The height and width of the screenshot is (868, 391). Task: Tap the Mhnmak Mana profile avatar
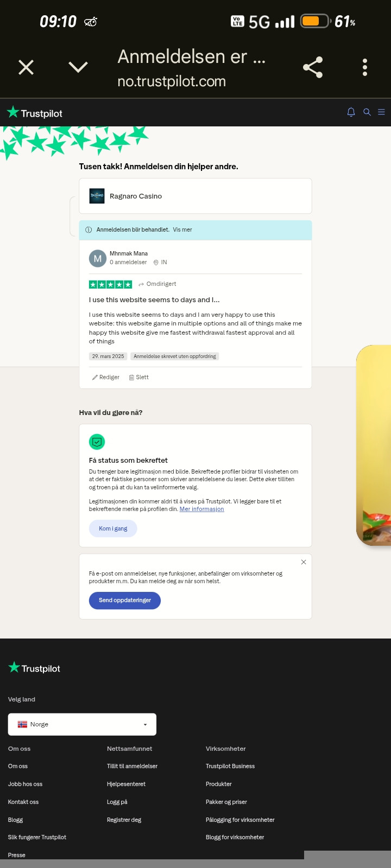[x=98, y=259]
